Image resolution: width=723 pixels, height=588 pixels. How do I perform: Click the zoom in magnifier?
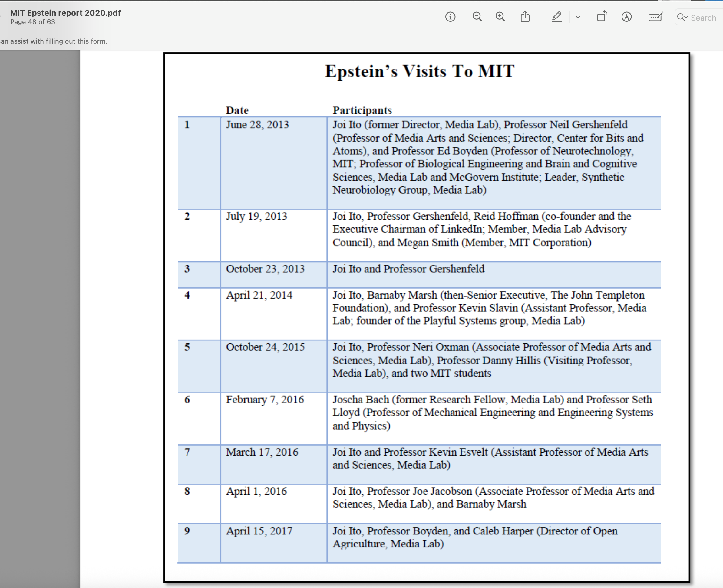pos(500,17)
